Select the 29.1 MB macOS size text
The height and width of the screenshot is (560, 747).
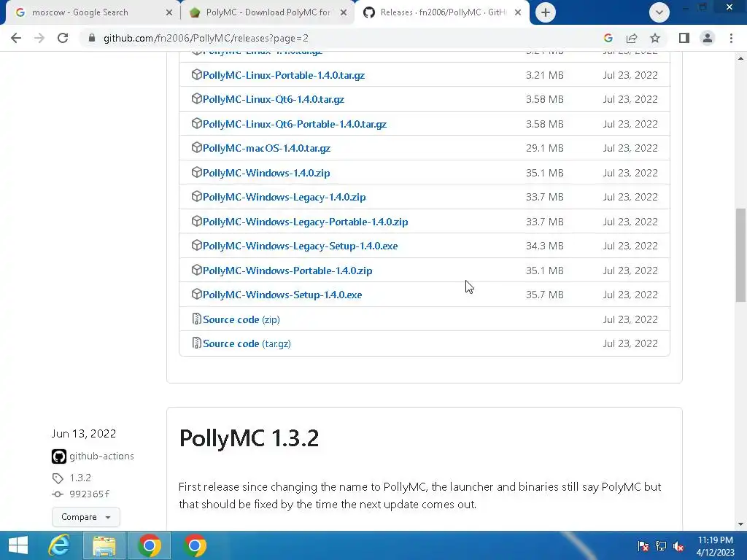click(544, 149)
